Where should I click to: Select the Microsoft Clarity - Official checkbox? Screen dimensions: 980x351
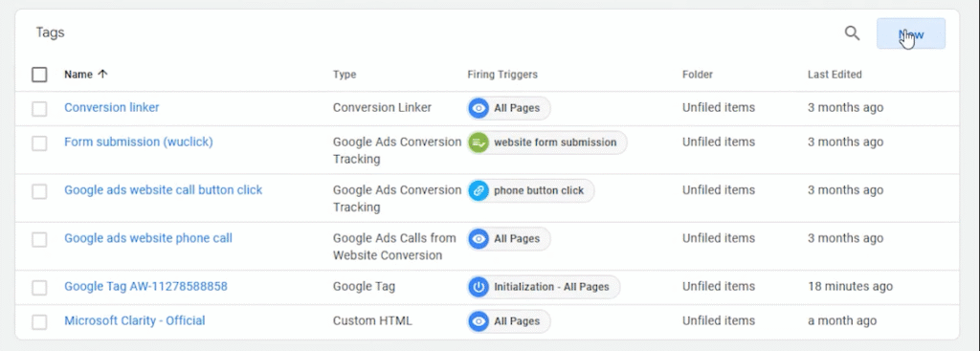[39, 322]
